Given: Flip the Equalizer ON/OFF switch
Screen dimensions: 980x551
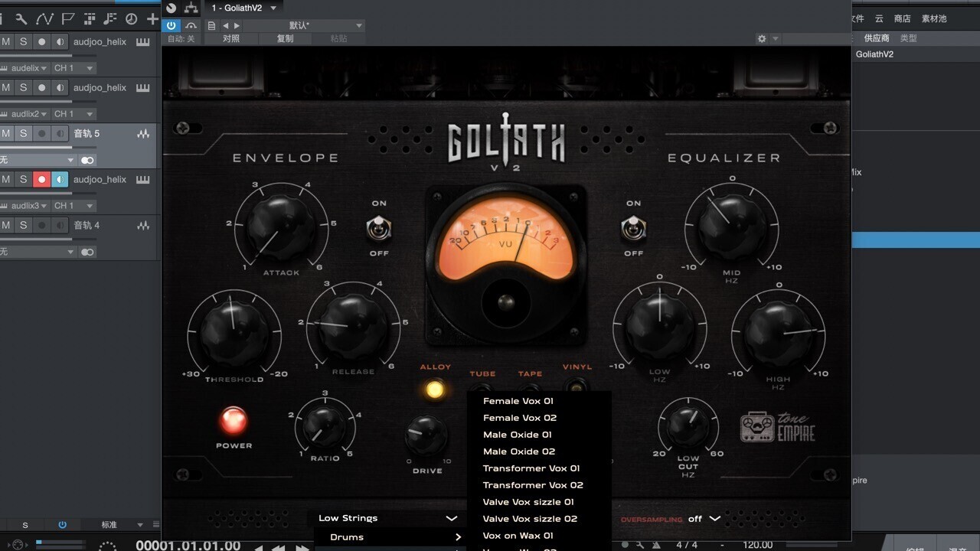Looking at the screenshot, I should click(633, 228).
